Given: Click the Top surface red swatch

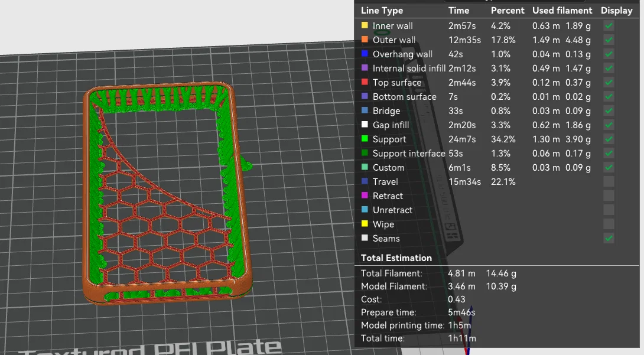Looking at the screenshot, I should coord(365,82).
